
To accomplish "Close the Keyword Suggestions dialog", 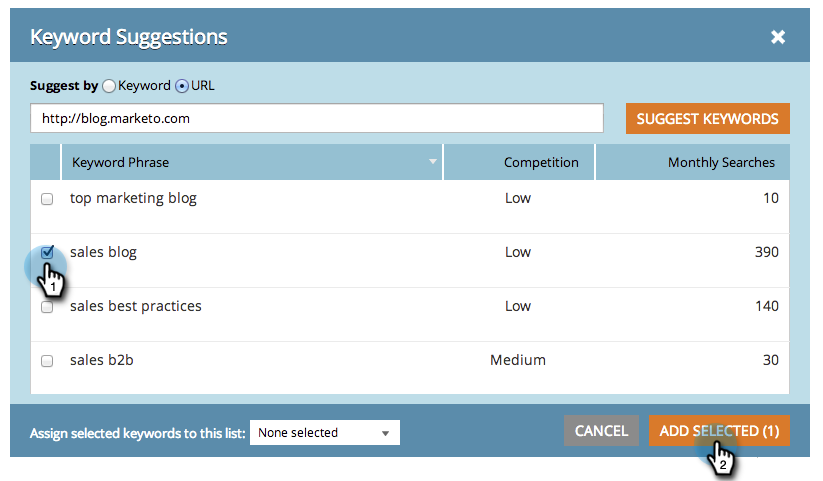I will (777, 38).
